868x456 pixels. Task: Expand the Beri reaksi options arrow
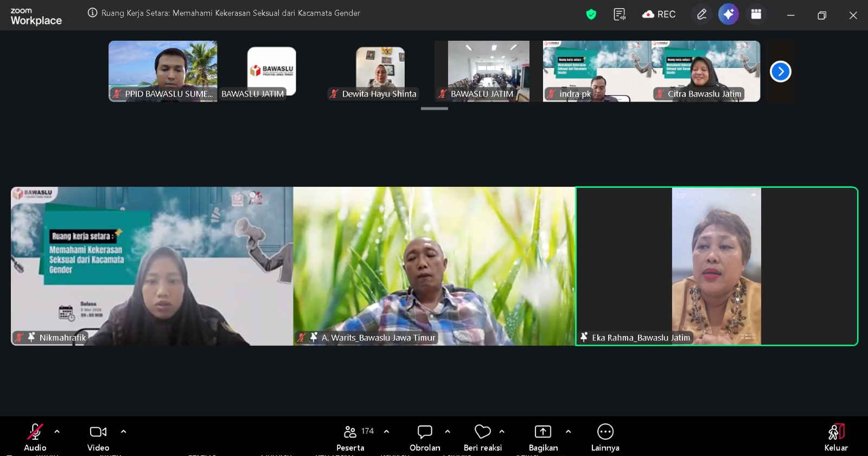click(x=502, y=432)
